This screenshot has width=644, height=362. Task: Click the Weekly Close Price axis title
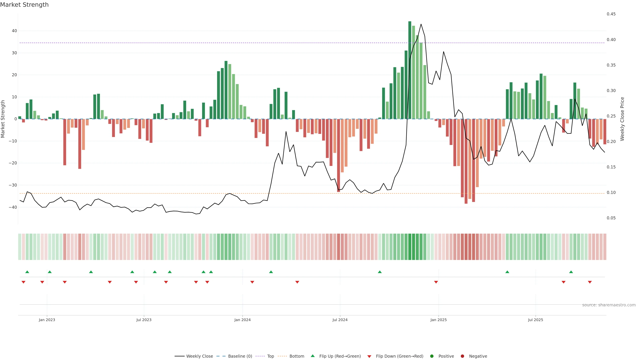(622, 119)
